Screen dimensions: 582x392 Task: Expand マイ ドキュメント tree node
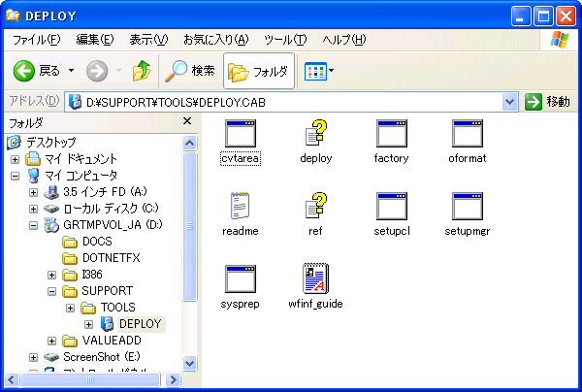coord(15,160)
